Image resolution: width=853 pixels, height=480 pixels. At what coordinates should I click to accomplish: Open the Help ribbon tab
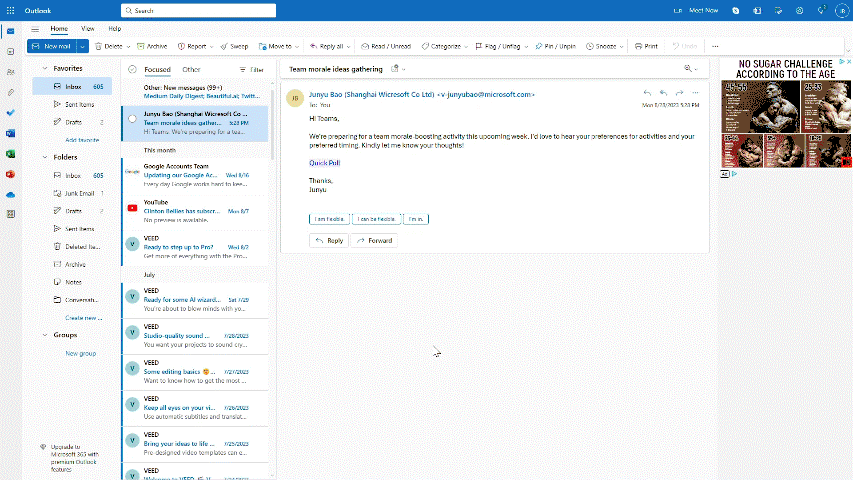coord(115,29)
